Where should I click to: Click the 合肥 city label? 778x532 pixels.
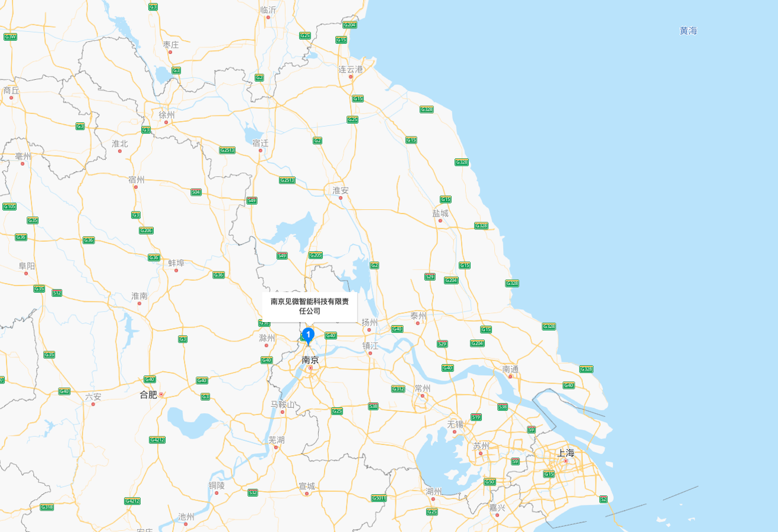click(148, 394)
